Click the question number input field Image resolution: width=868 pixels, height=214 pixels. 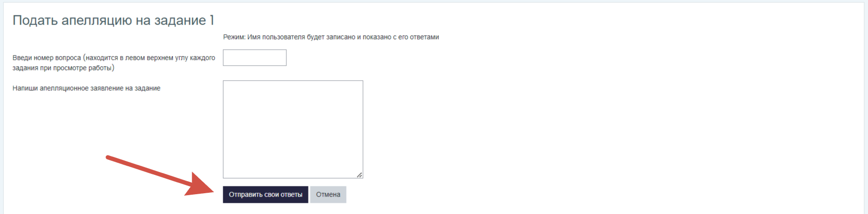coord(254,57)
